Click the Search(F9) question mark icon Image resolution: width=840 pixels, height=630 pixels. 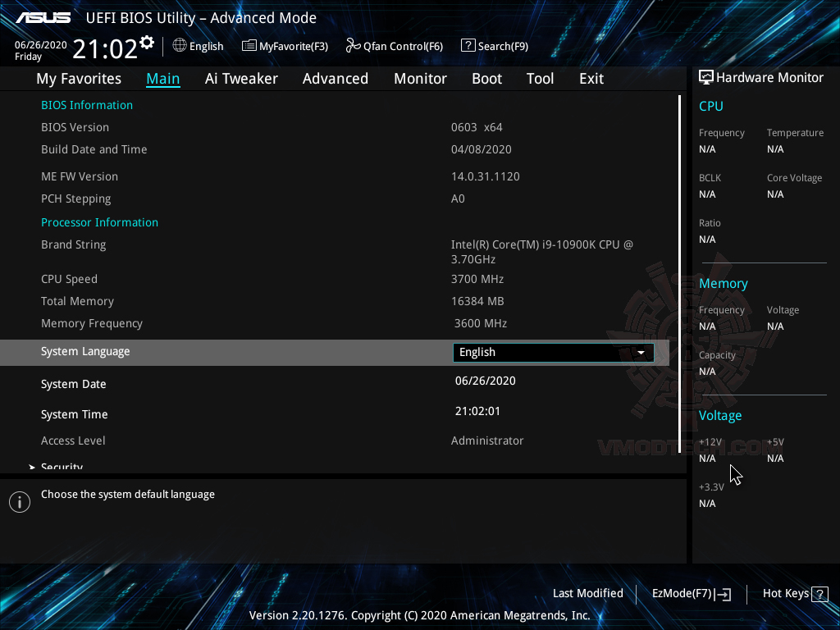click(x=468, y=46)
